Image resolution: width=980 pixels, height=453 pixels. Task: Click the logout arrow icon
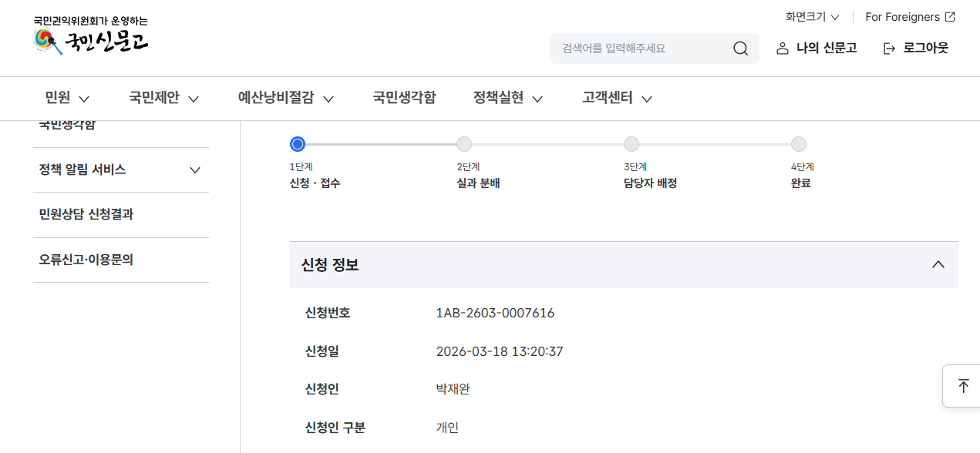pos(889,49)
